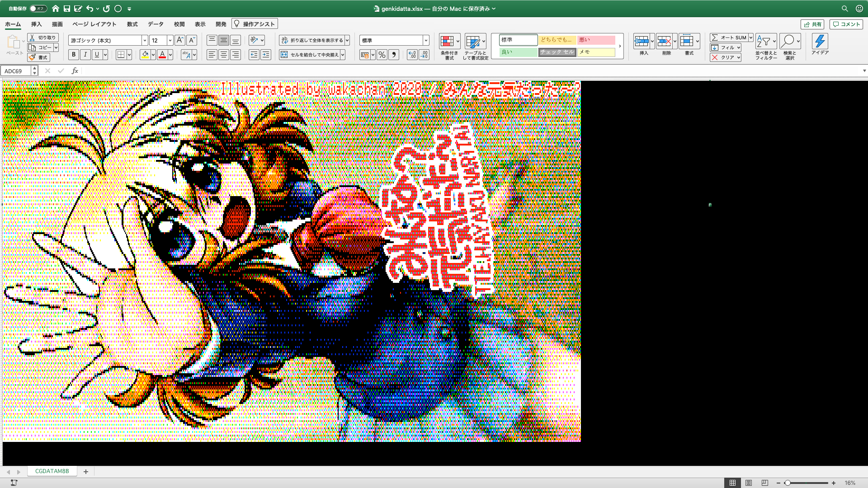Open merge and center (セルを結合して中央揃え) dropdown arrow
This screenshot has height=488, width=868.
[343, 55]
